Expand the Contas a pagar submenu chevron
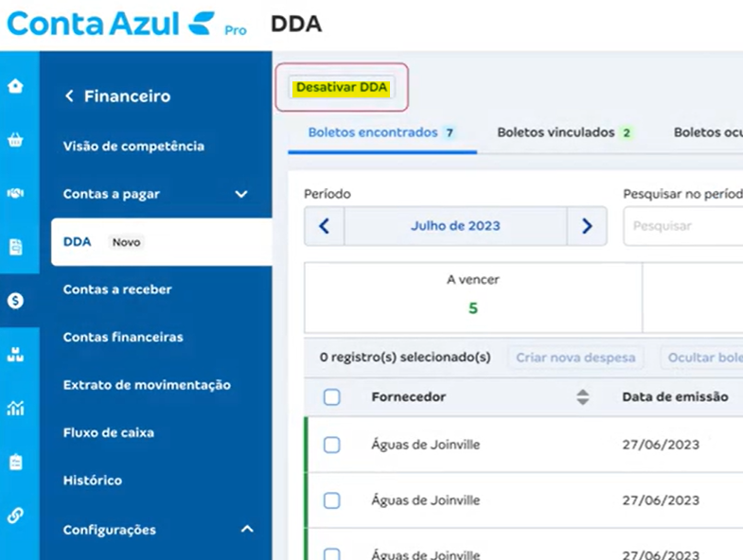 click(x=241, y=194)
